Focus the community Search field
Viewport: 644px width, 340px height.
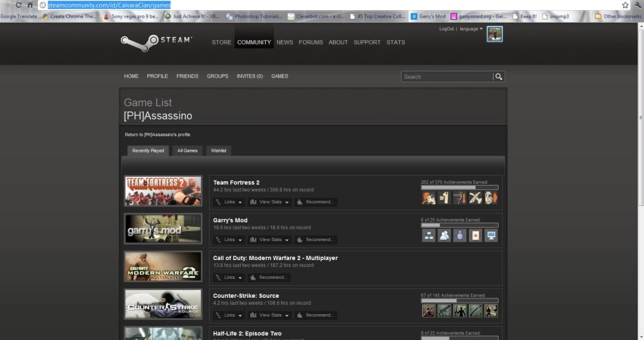447,77
